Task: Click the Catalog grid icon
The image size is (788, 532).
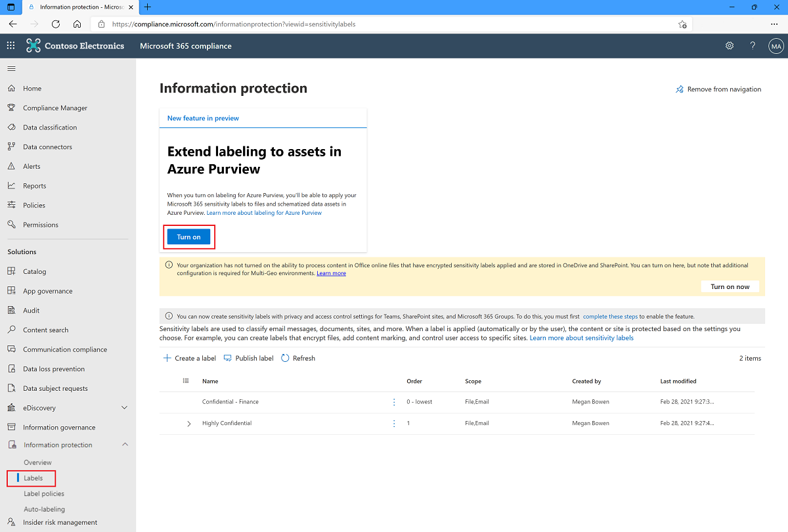Action: 11,271
